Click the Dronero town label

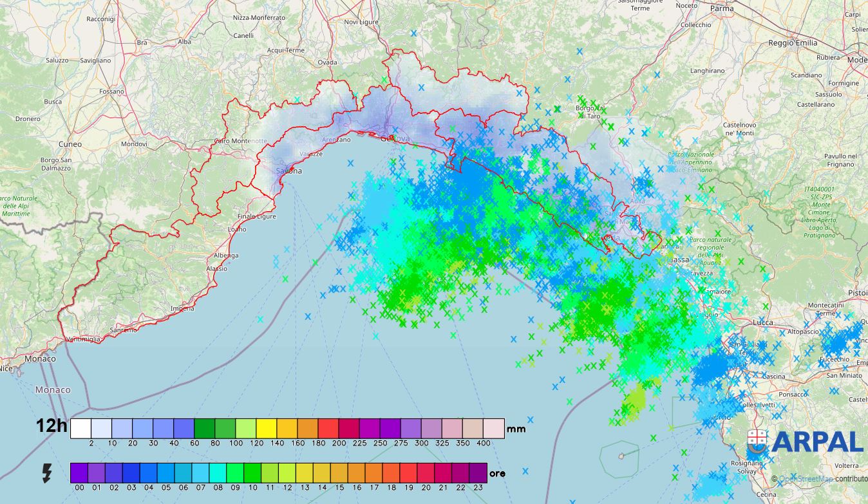point(28,119)
